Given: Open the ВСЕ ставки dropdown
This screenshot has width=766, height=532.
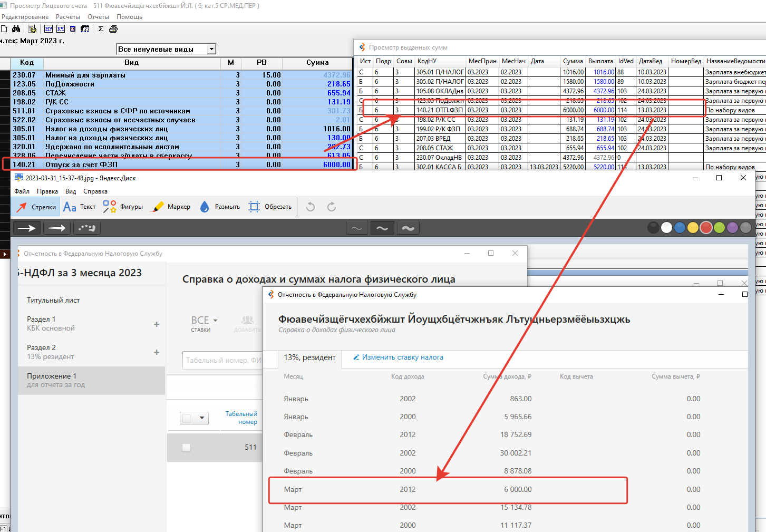Looking at the screenshot, I should point(204,323).
